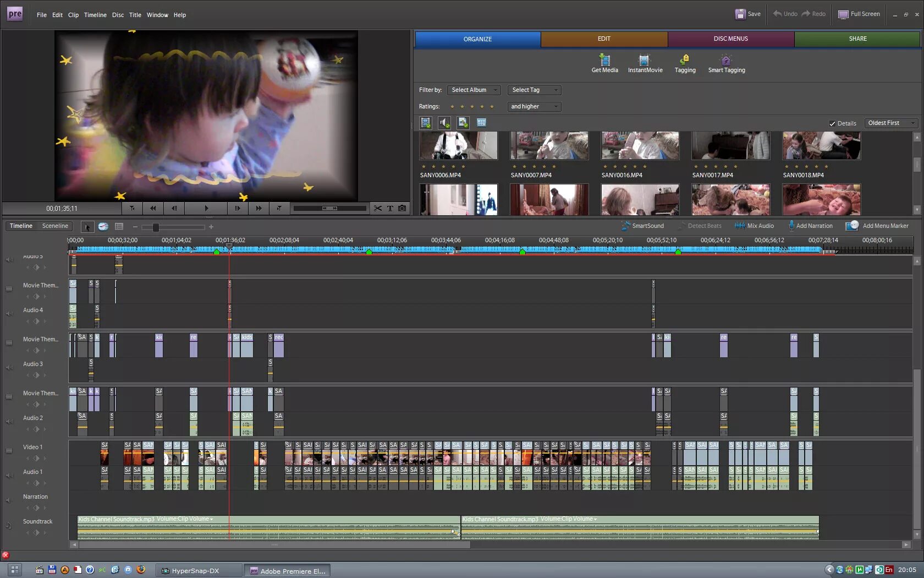Open the Oldest First sort dropdown
924x578 pixels.
tap(891, 123)
